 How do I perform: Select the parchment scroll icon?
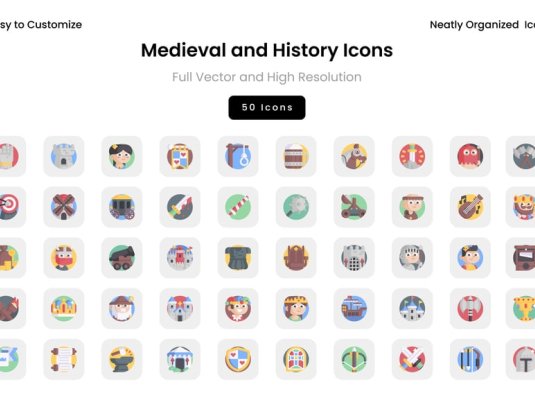64,359
